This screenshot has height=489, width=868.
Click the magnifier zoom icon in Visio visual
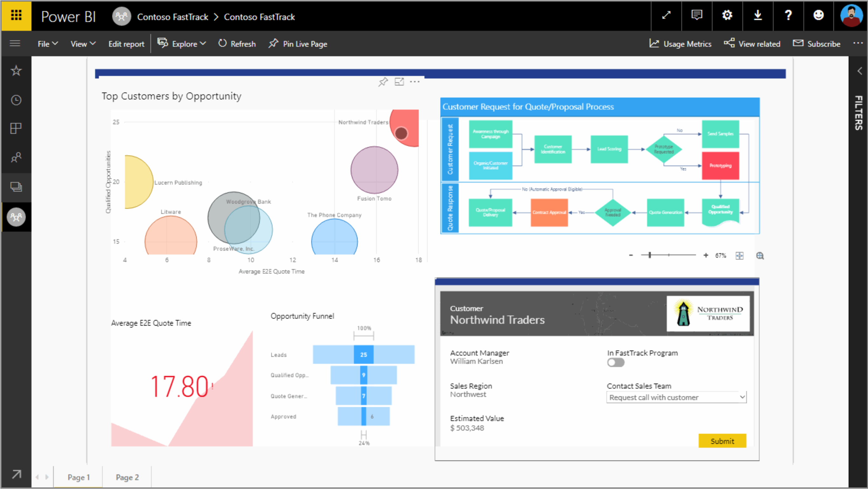760,255
